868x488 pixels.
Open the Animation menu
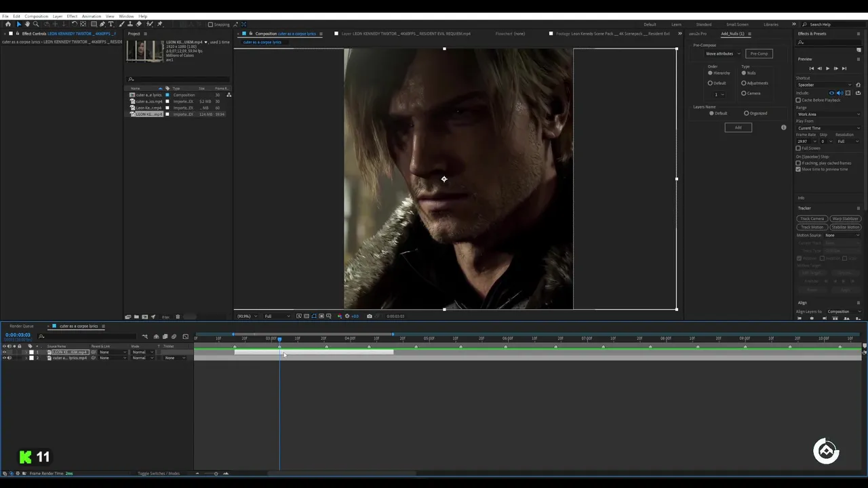[x=91, y=16]
